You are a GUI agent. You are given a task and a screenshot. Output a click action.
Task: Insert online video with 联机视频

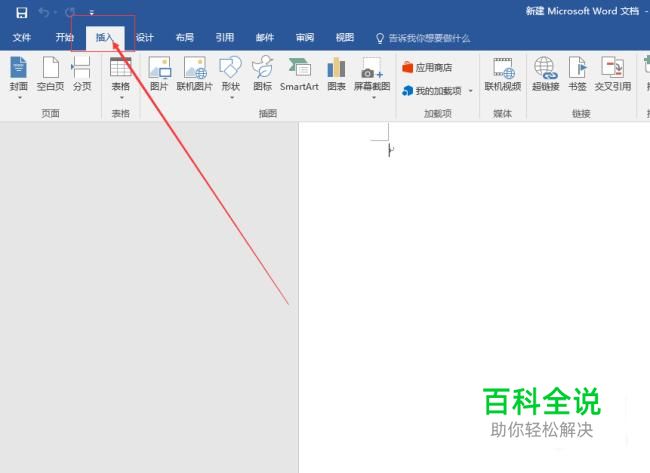click(x=503, y=74)
